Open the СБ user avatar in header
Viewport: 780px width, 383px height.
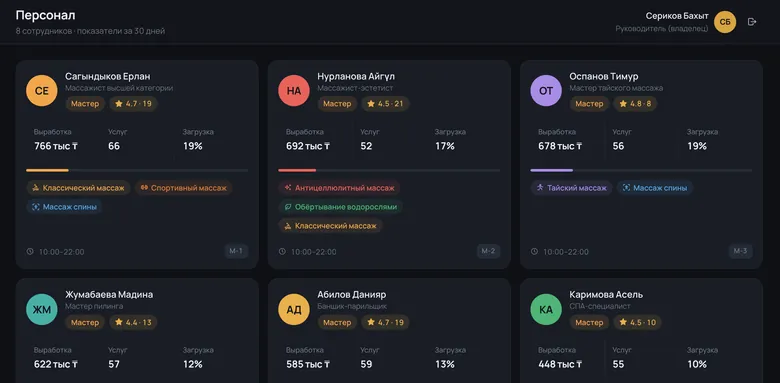[x=725, y=22]
